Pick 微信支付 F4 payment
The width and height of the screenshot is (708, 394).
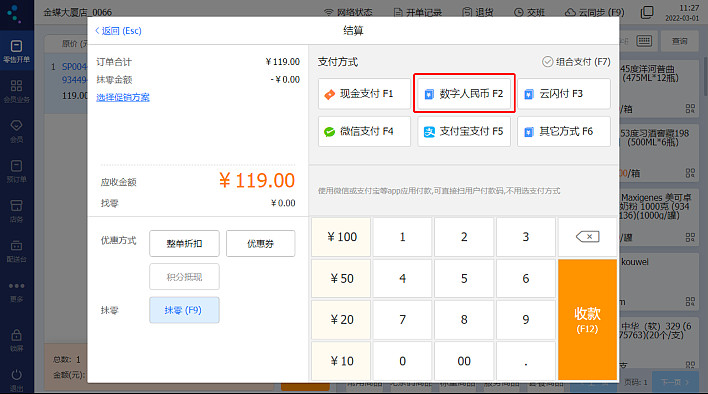pyautogui.click(x=364, y=131)
